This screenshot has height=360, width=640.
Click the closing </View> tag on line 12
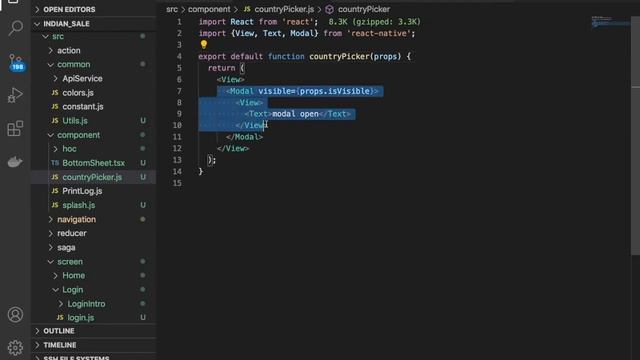click(233, 149)
